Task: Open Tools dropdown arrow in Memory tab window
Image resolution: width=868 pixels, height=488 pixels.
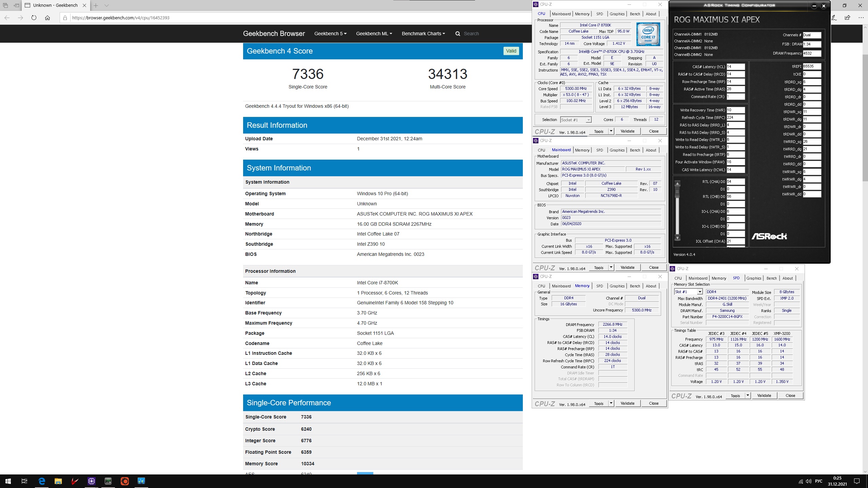Action: [x=611, y=403]
